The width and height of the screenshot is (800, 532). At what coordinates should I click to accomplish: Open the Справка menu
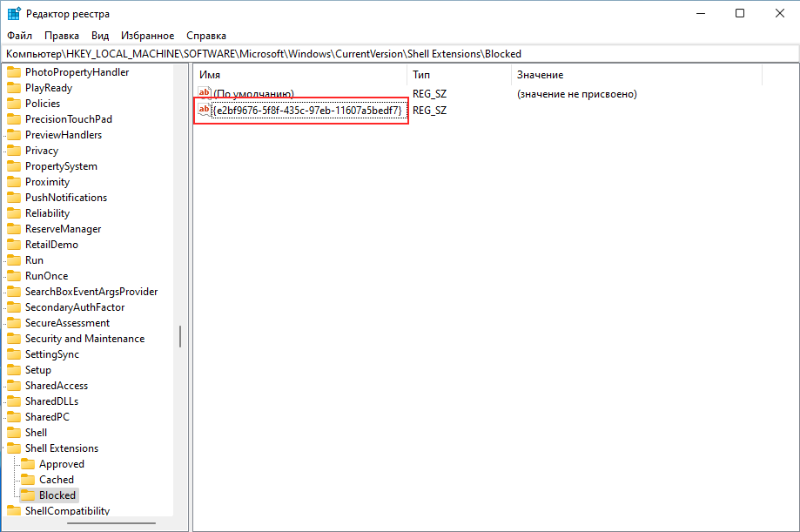click(x=206, y=36)
